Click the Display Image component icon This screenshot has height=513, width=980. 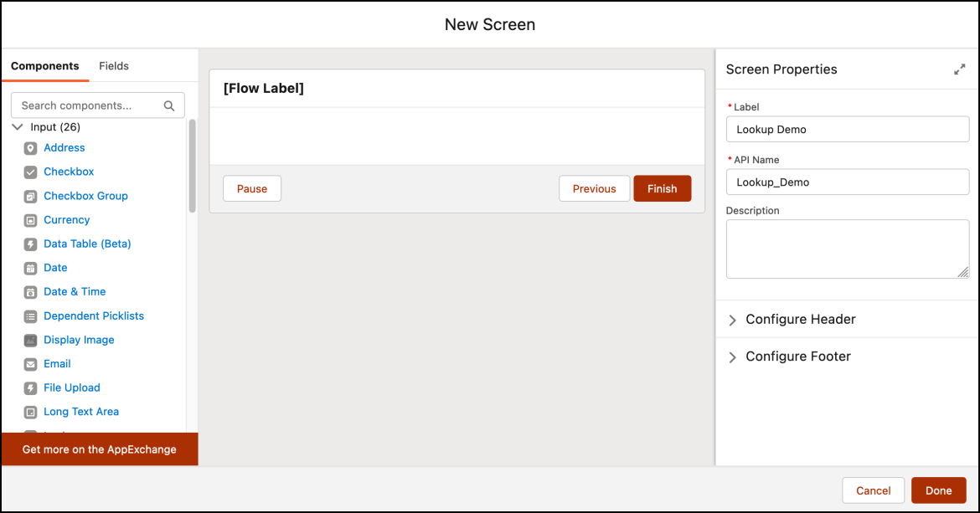pyautogui.click(x=31, y=340)
